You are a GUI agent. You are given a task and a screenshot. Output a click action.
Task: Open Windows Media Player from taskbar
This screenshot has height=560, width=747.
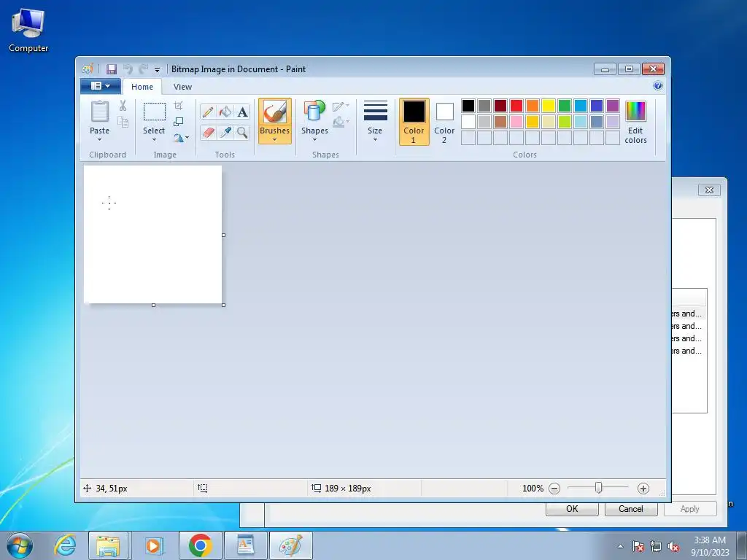[x=153, y=545]
